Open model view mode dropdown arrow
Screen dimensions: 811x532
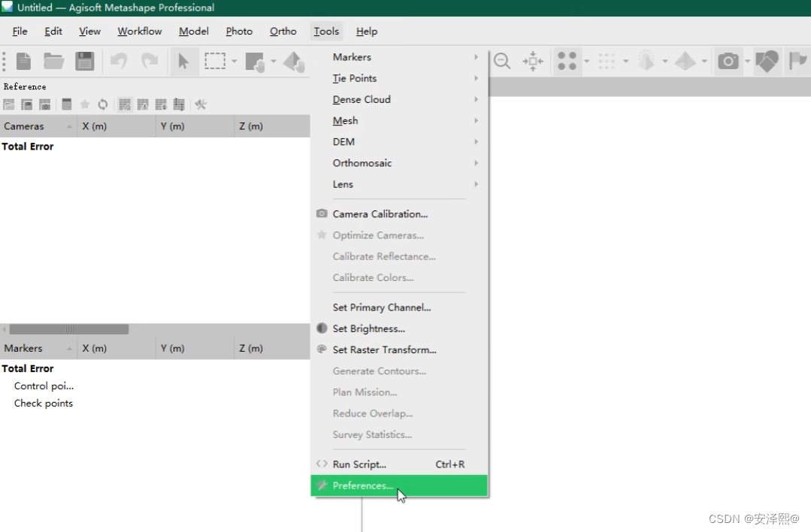click(x=665, y=62)
